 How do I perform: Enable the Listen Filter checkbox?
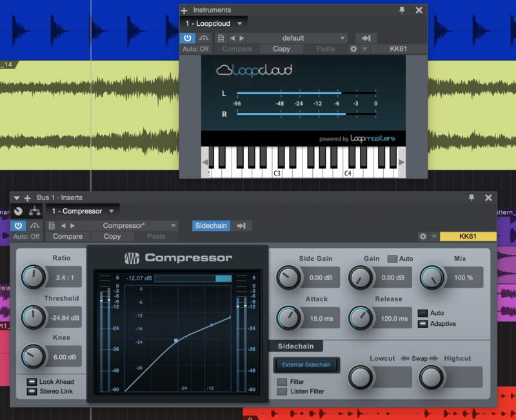(282, 392)
